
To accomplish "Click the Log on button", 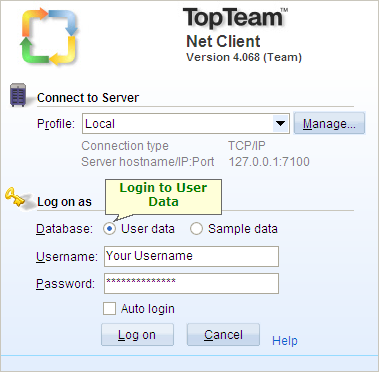I will (137, 334).
